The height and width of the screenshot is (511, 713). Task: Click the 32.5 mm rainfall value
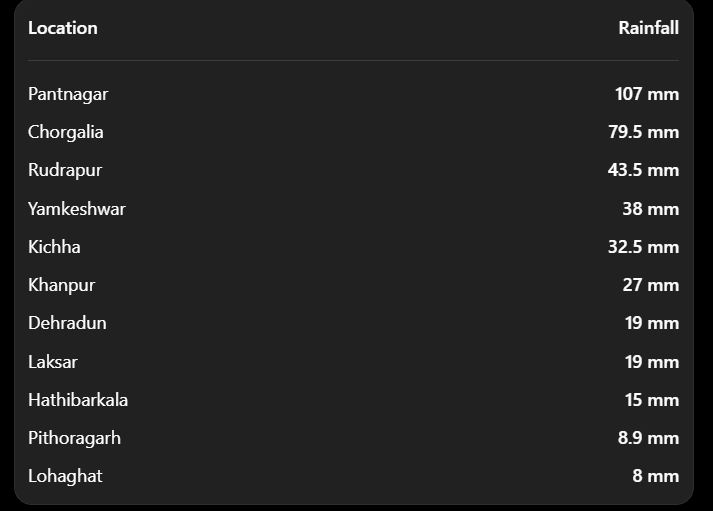click(x=643, y=247)
